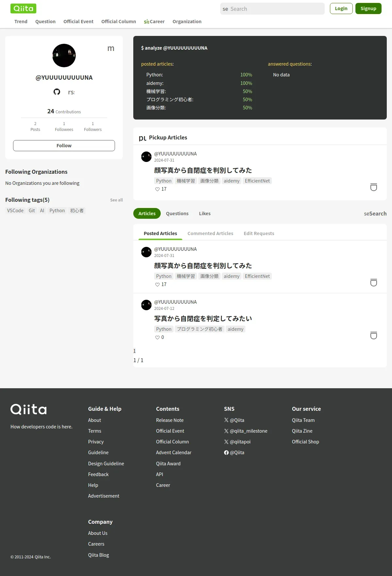This screenshot has width=392, height=576.
Task: Open Official Column in the top navigation
Action: 119,22
